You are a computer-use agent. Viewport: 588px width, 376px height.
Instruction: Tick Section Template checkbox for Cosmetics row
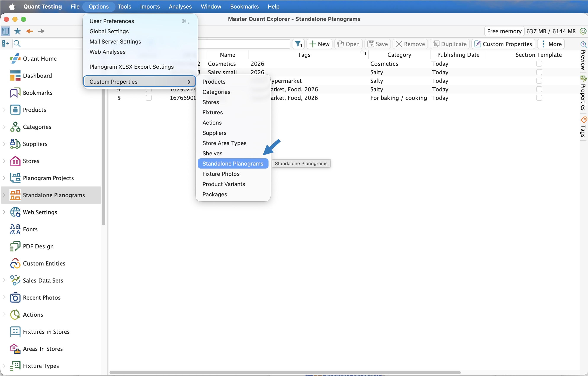pos(539,64)
